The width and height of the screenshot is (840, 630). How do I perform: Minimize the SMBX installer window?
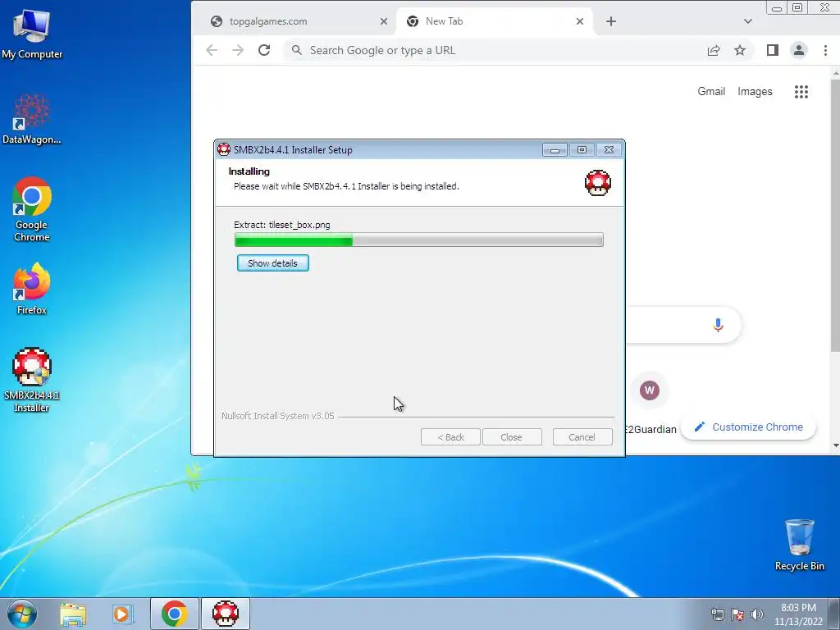tap(555, 150)
